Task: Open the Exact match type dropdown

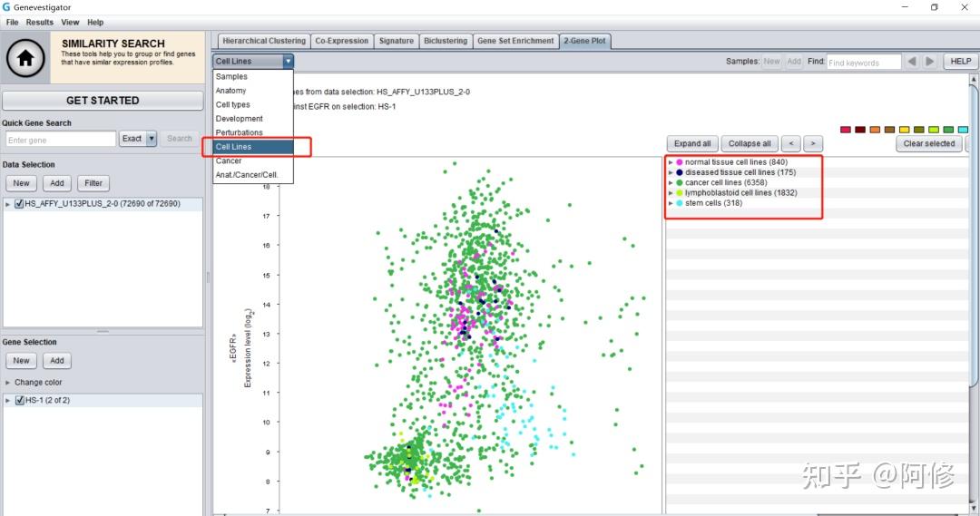Action: [x=152, y=139]
